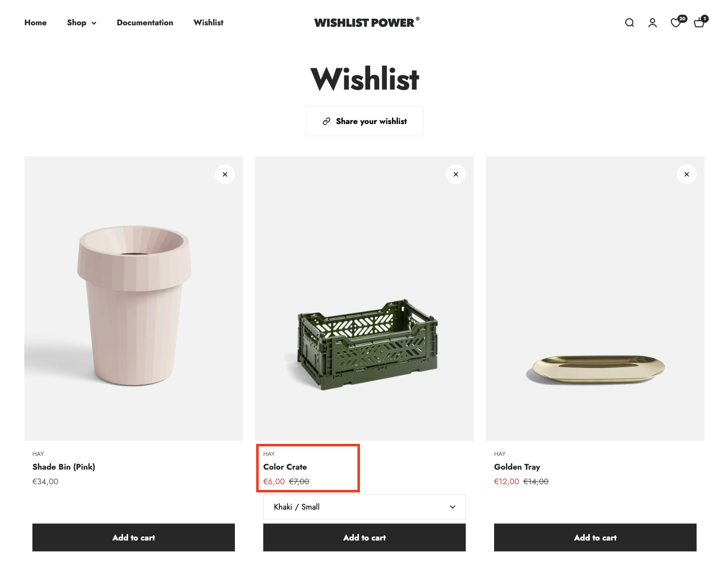
Task: View the pink Shade Bin product image
Action: tap(134, 299)
